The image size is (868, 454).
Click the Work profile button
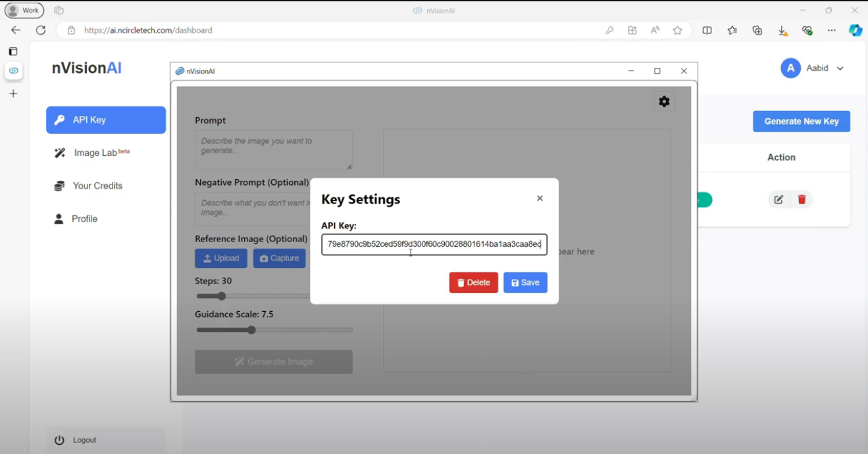[24, 11]
